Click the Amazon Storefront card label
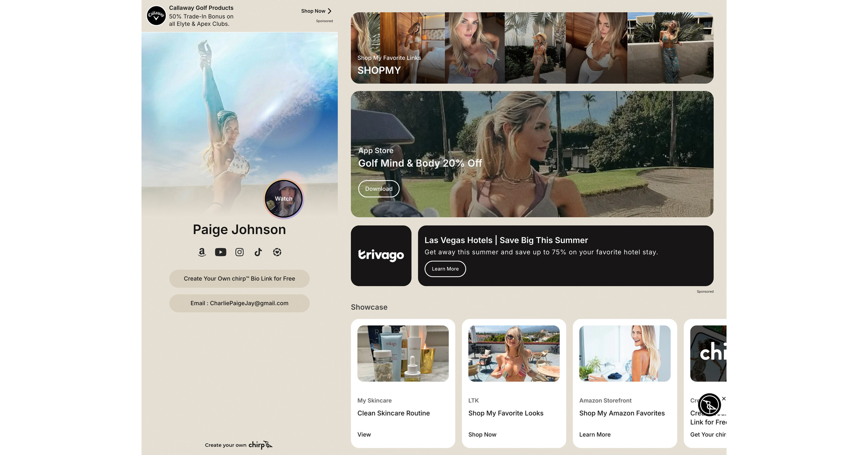 (605, 400)
